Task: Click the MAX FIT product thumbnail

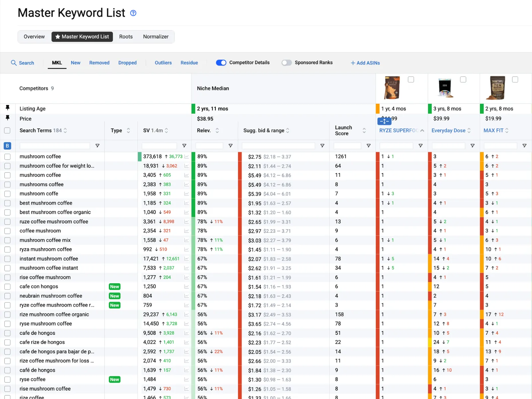Action: point(498,87)
